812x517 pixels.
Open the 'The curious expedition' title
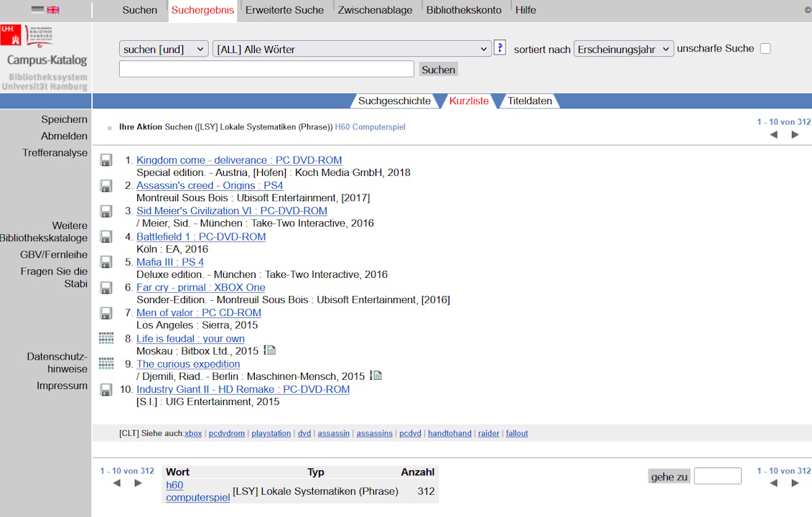pyautogui.click(x=188, y=364)
